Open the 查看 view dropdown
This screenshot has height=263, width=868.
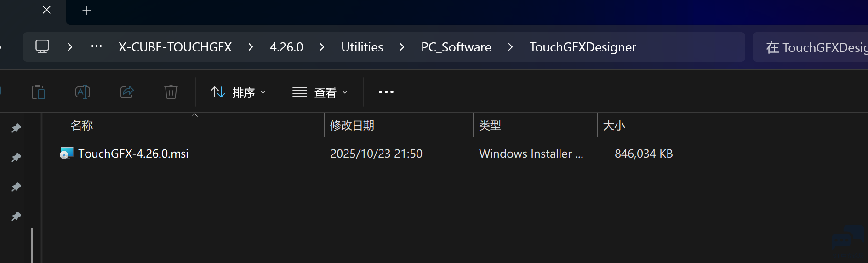click(x=320, y=92)
